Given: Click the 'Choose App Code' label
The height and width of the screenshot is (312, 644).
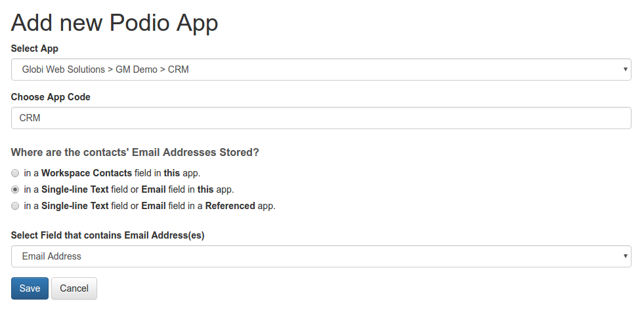Looking at the screenshot, I should point(51,97).
